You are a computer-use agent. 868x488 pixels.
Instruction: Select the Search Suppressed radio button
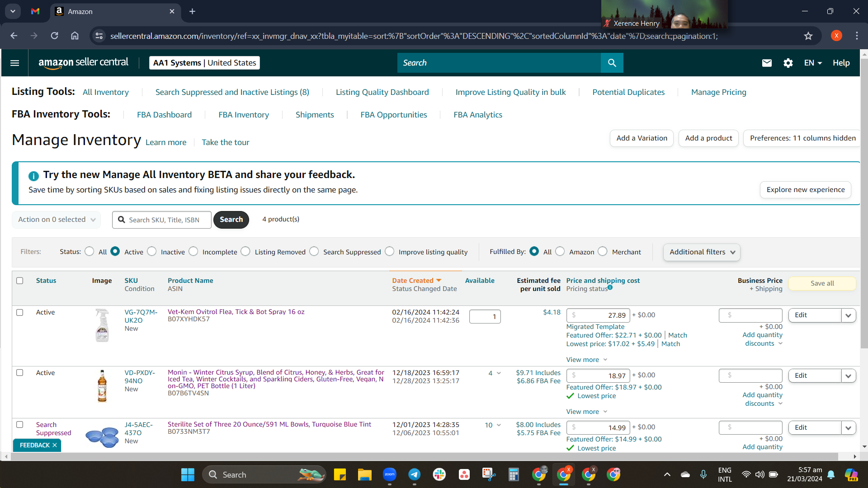click(314, 251)
